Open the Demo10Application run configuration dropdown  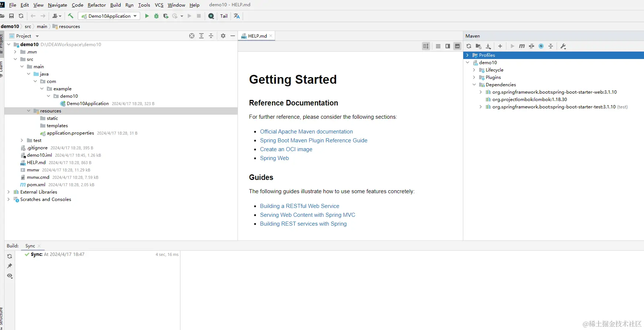[109, 16]
